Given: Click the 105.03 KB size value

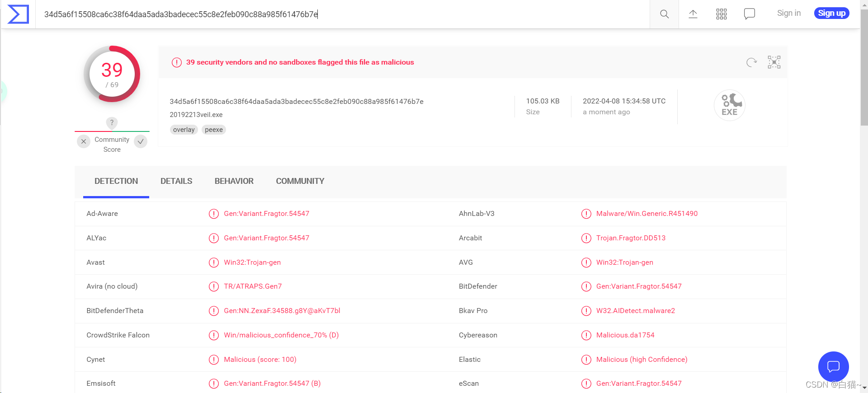Looking at the screenshot, I should (x=542, y=101).
